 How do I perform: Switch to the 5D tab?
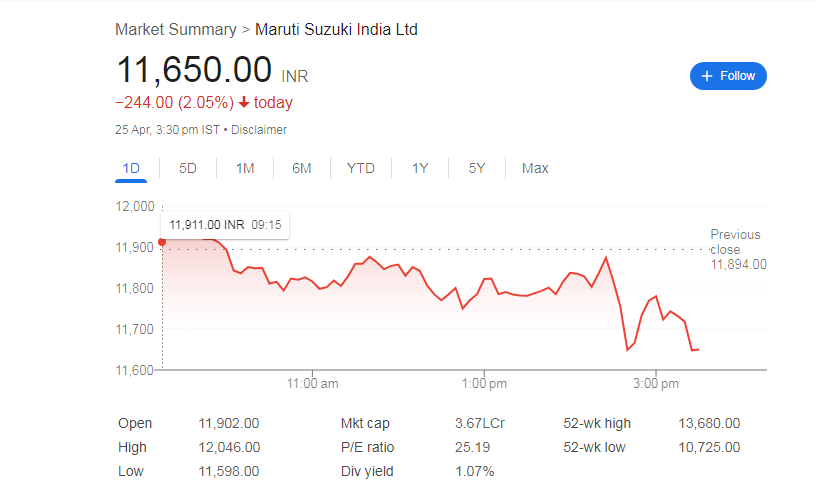click(188, 169)
